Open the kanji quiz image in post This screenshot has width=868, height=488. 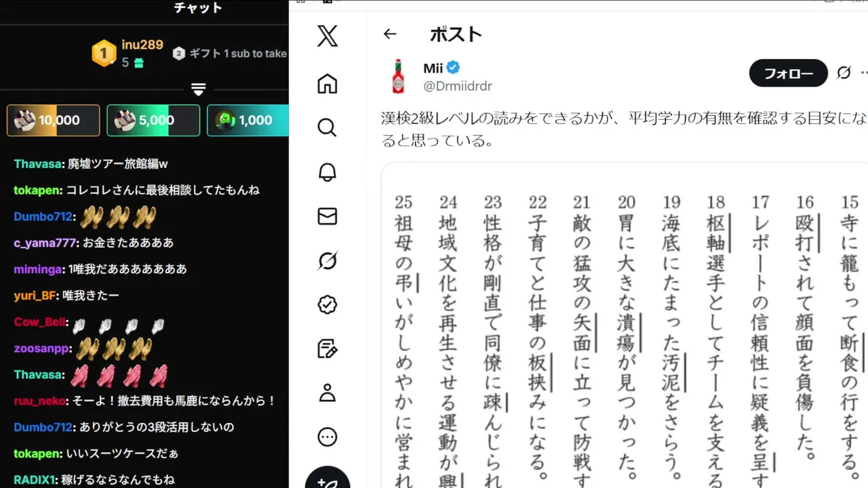click(x=625, y=325)
